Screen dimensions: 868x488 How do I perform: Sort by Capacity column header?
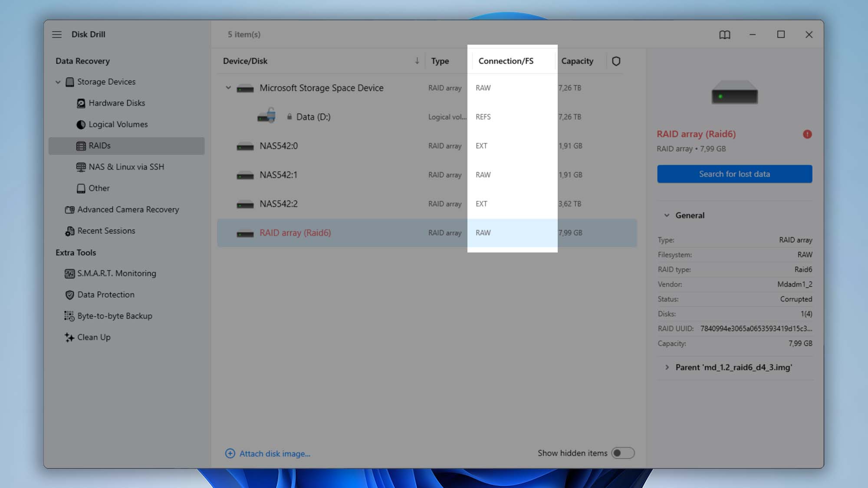pyautogui.click(x=577, y=61)
